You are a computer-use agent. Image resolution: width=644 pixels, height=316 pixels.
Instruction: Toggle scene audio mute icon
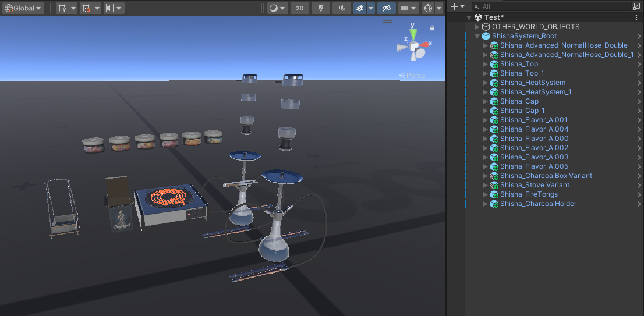(x=342, y=8)
